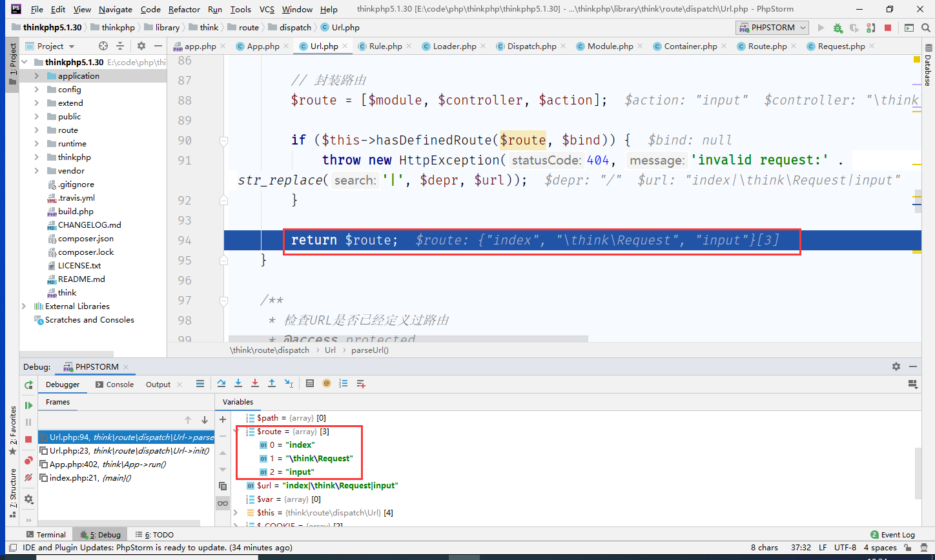Click New Watch plus icon in Variables
Screen dimensions: 935x560
coord(223,419)
